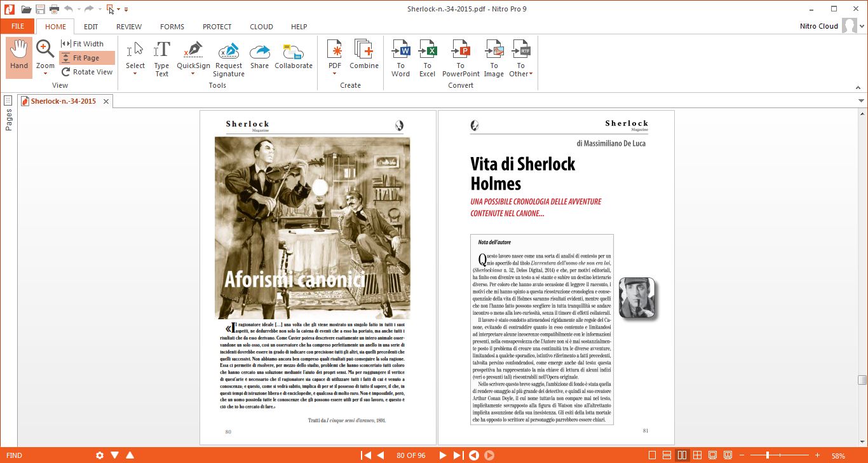Viewport: 868px width, 463px height.
Task: Export pages with To Image
Action: [494, 59]
